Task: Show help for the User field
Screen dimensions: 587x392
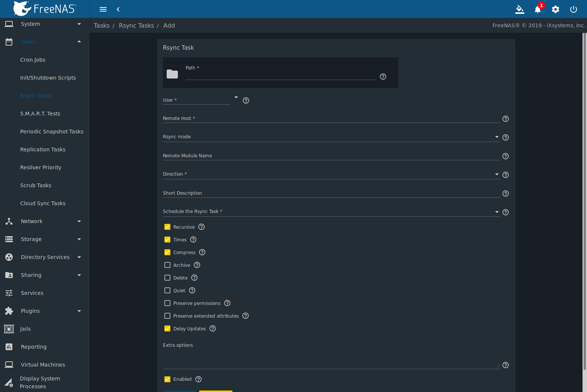Action: [x=246, y=101]
